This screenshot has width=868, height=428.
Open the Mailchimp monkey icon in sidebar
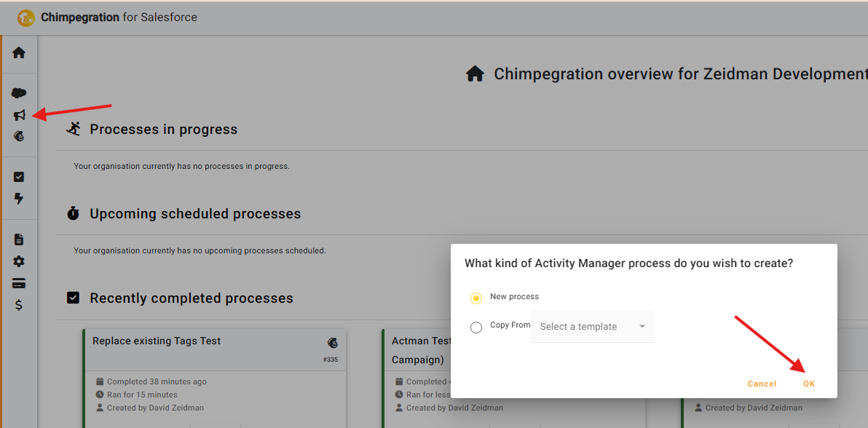point(19,135)
